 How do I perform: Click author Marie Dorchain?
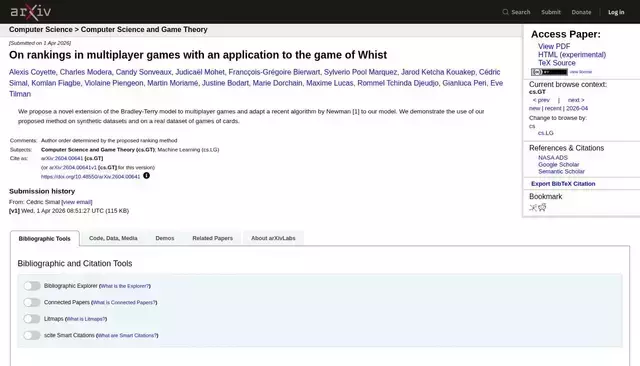(x=278, y=83)
